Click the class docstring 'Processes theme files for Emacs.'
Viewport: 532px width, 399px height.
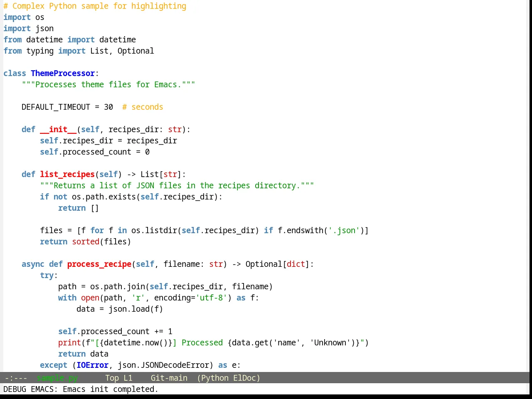point(108,84)
